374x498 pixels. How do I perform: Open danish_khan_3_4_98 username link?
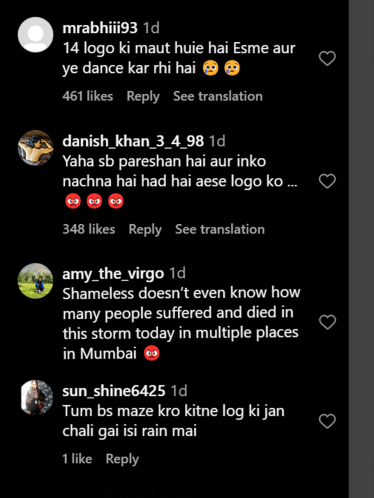coord(133,141)
